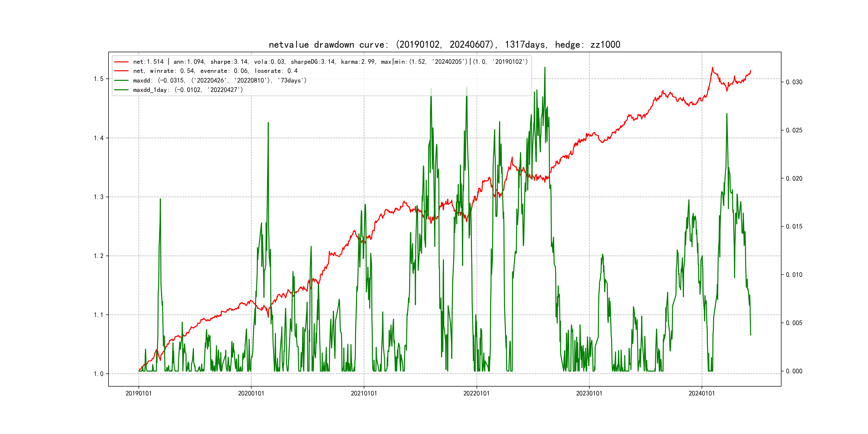Click the 0.015 right axis tick label
Screen dimensions: 868x434
(794, 227)
